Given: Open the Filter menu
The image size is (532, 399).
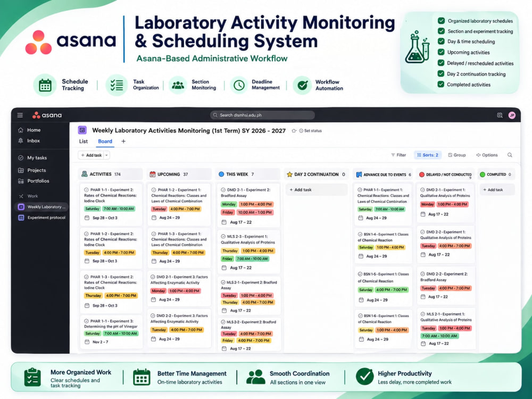Looking at the screenshot, I should point(398,155).
